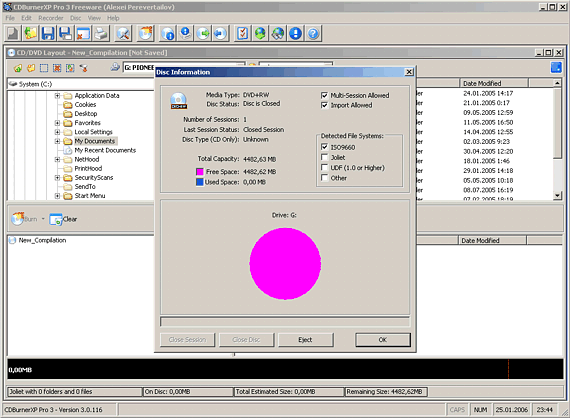This screenshot has width=570, height=418.
Task: Click the magenta disc usage pie chart
Action: [x=285, y=264]
